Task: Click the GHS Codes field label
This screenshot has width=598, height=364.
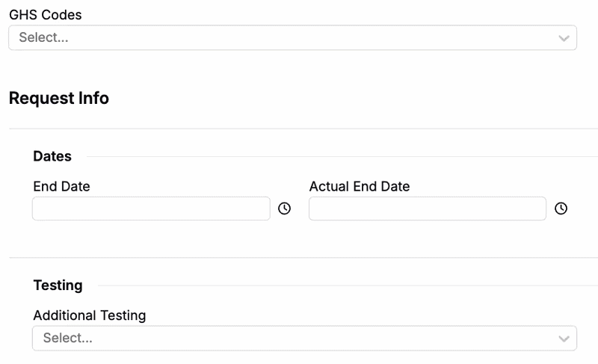Action: (46, 15)
